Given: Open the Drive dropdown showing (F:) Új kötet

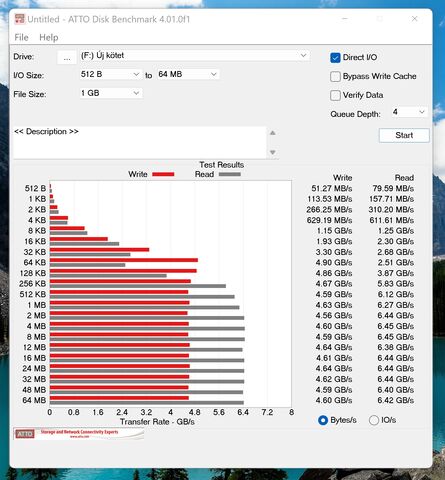Looking at the screenshot, I should 194,56.
